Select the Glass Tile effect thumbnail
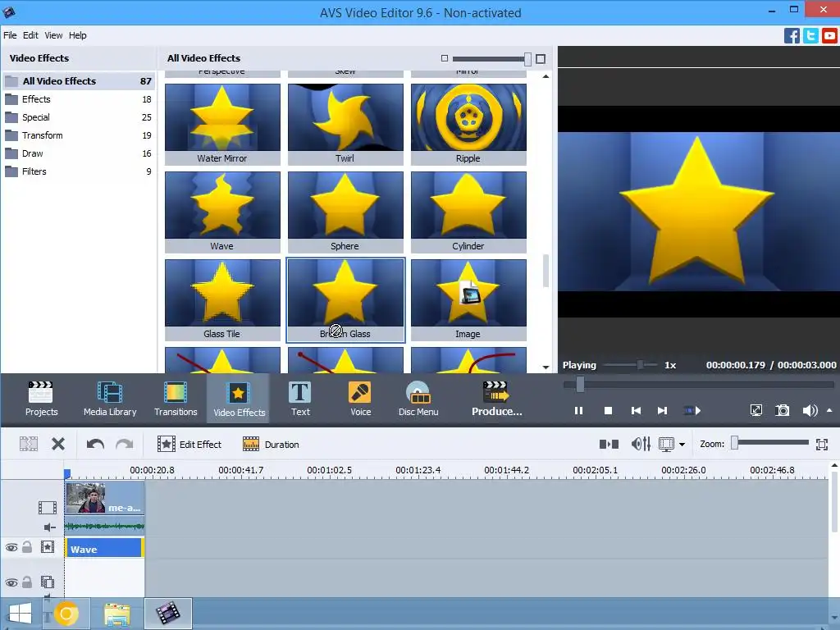The image size is (840, 630). pyautogui.click(x=222, y=299)
